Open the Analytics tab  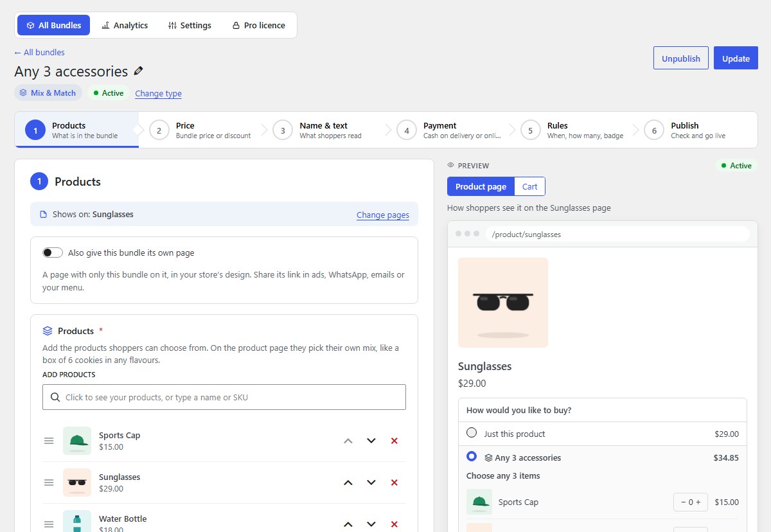coord(125,25)
